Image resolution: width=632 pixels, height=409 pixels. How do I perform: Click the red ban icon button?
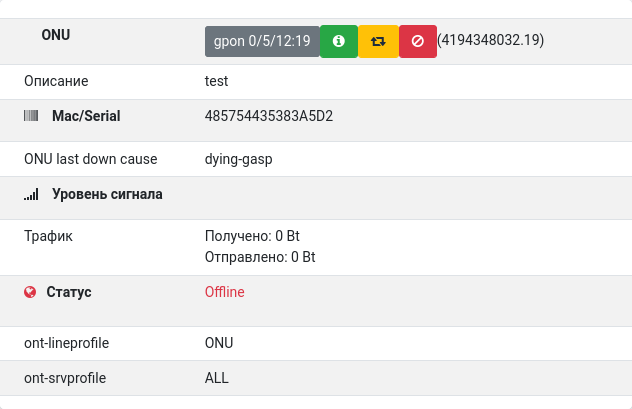pyautogui.click(x=417, y=42)
